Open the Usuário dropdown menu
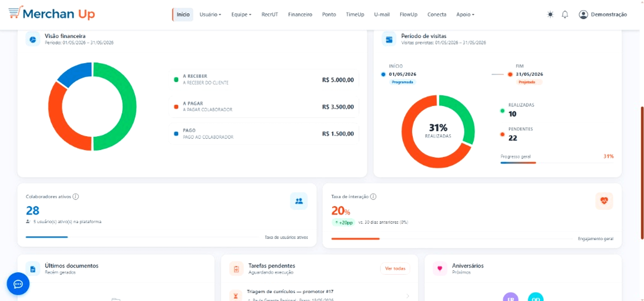Image resolution: width=644 pixels, height=301 pixels. 210,14
